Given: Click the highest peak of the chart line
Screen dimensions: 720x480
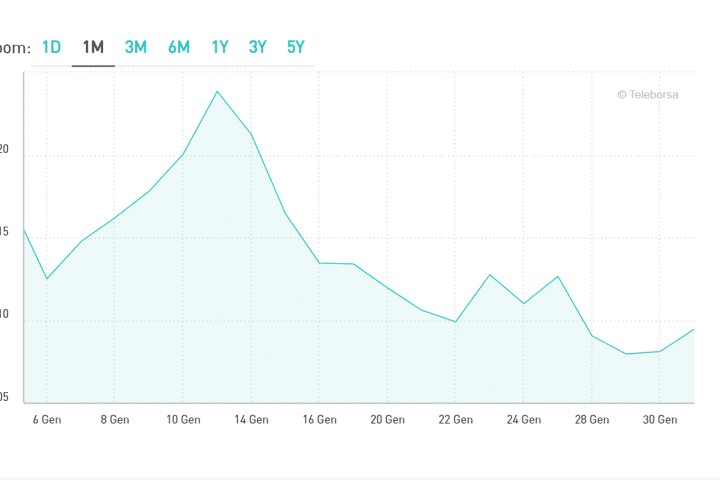Looking at the screenshot, I should [x=217, y=91].
